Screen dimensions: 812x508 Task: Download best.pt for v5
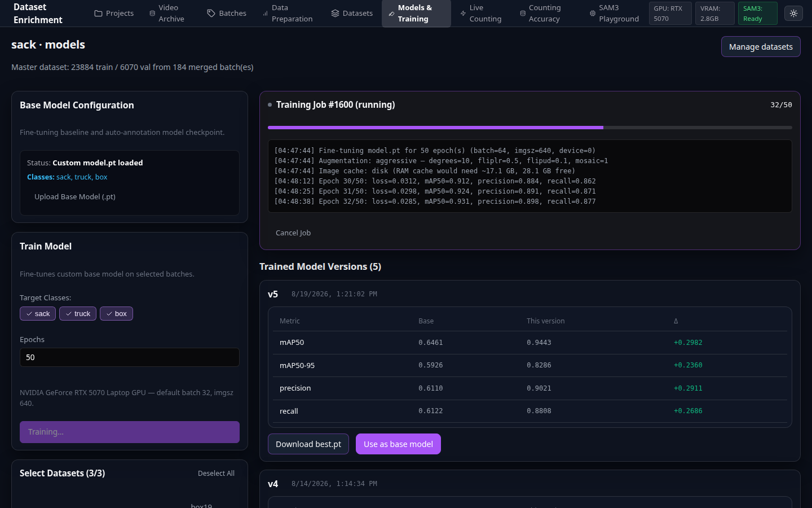308,444
